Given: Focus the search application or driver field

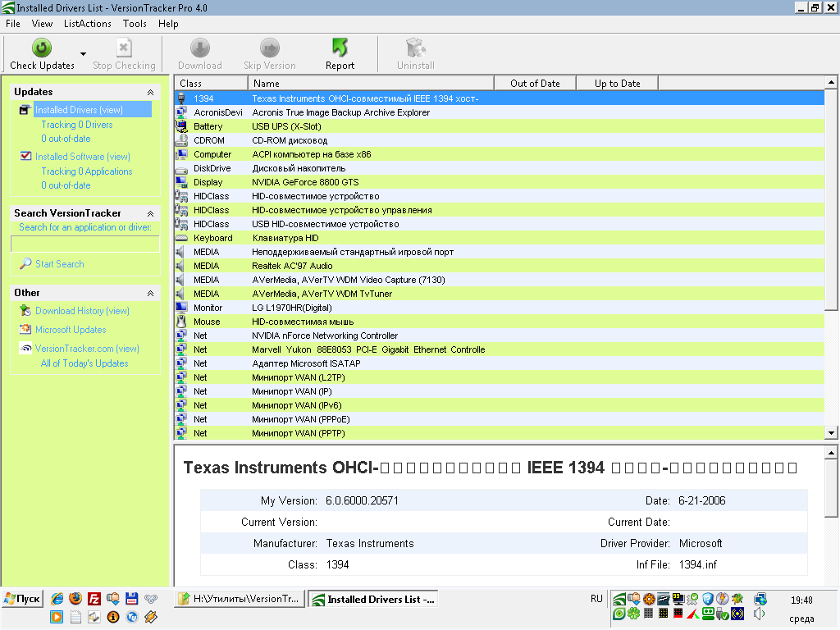Looking at the screenshot, I should (x=85, y=244).
